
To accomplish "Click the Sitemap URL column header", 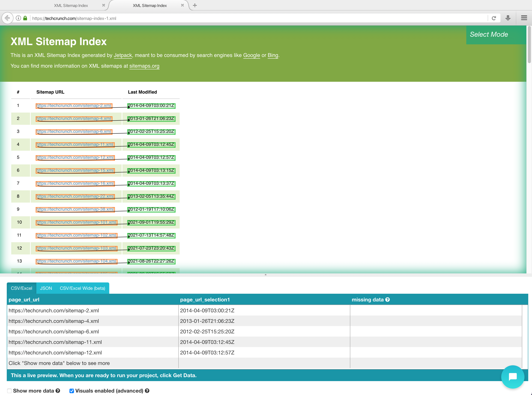I will (50, 92).
